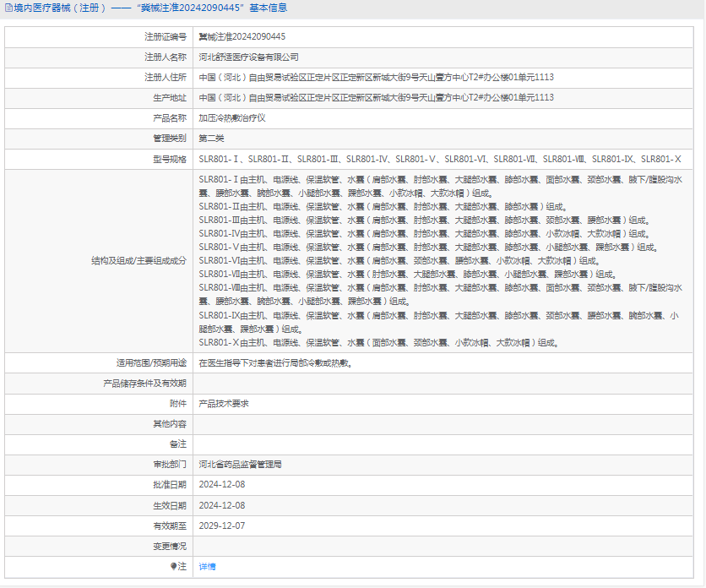The height and width of the screenshot is (588, 706).
Task: Select product name 加压冷热敷治疗仪
Action: tap(232, 118)
